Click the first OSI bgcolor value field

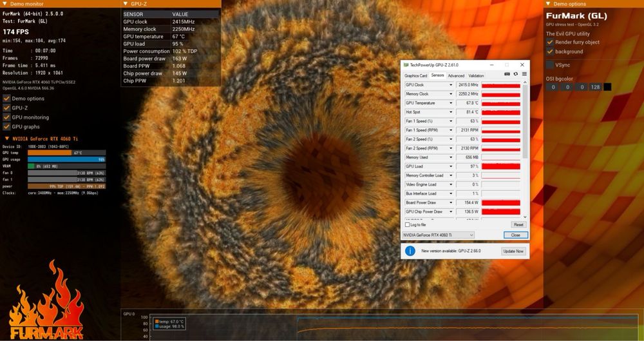pos(552,87)
